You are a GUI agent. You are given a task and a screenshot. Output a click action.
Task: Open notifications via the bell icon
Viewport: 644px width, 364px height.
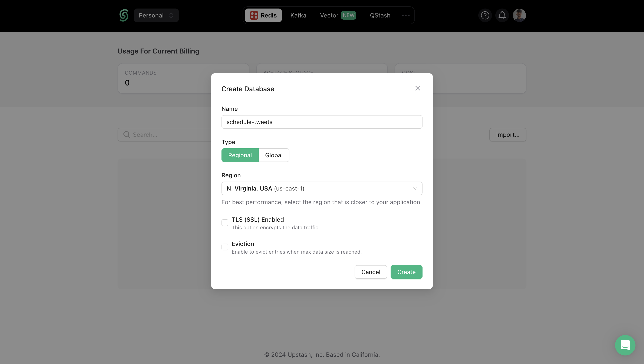[502, 15]
